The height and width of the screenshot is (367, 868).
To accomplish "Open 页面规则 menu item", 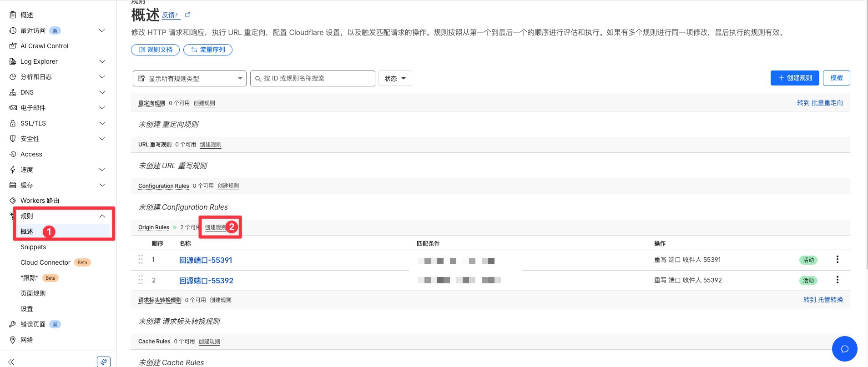I will tap(33, 293).
